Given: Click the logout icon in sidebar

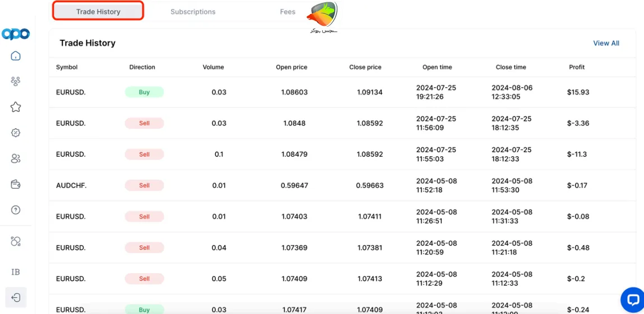Looking at the screenshot, I should click(16, 297).
